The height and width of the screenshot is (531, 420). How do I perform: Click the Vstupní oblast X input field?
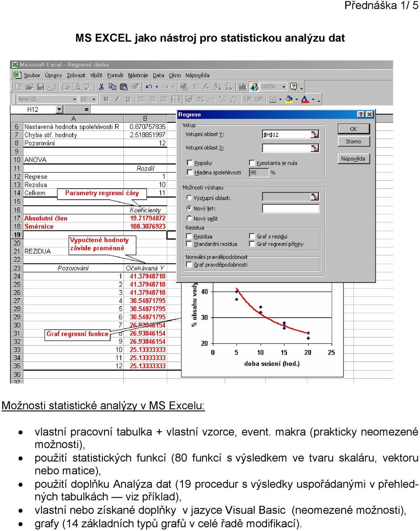[286, 148]
